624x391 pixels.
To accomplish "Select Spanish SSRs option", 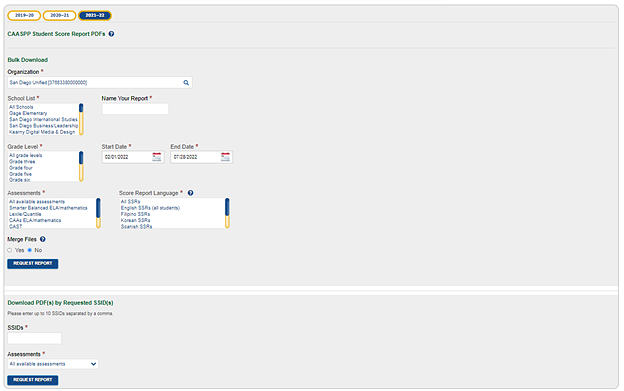I will click(136, 226).
